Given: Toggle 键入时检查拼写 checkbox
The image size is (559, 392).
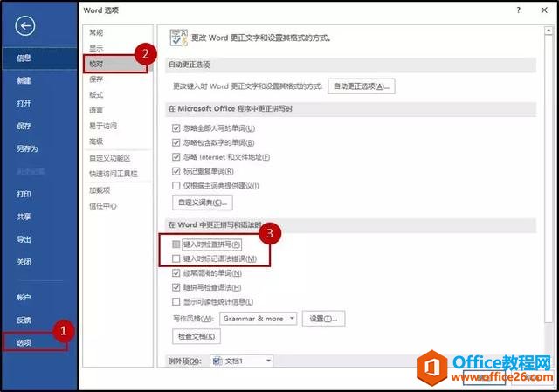Looking at the screenshot, I should click(x=176, y=244).
